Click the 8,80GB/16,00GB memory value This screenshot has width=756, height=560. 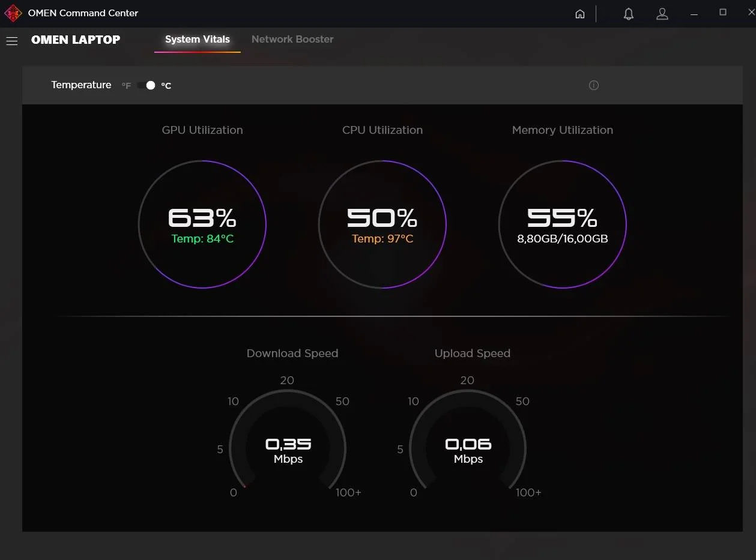click(x=563, y=239)
